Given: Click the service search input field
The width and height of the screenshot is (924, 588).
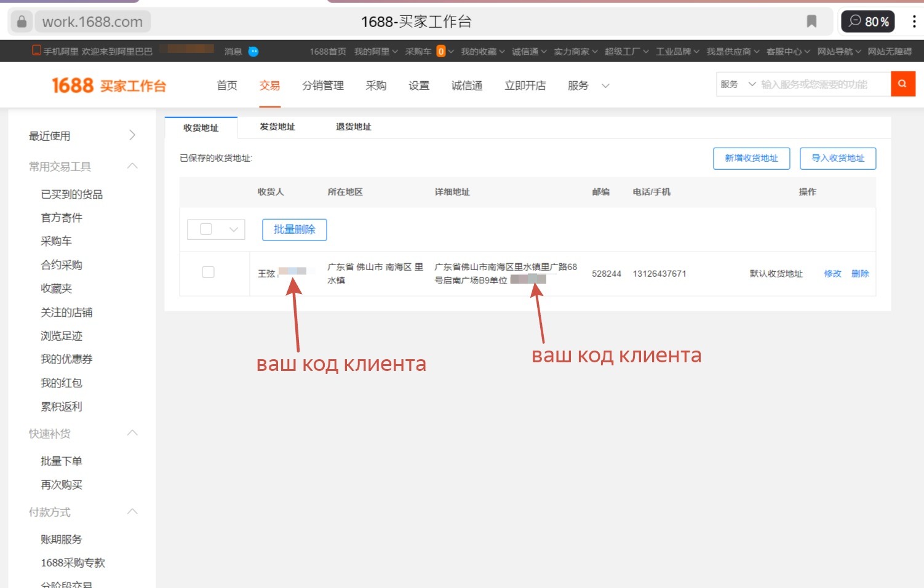Looking at the screenshot, I should pyautogui.click(x=824, y=84).
